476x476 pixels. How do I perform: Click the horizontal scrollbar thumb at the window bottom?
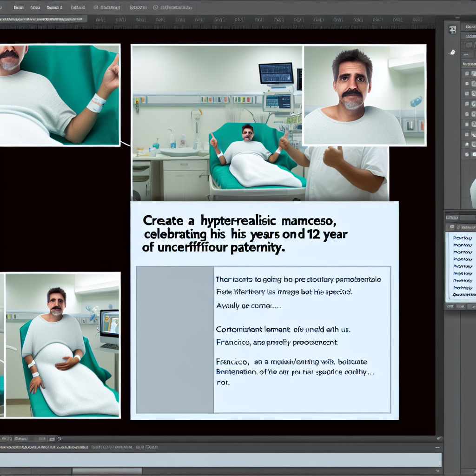point(107,471)
